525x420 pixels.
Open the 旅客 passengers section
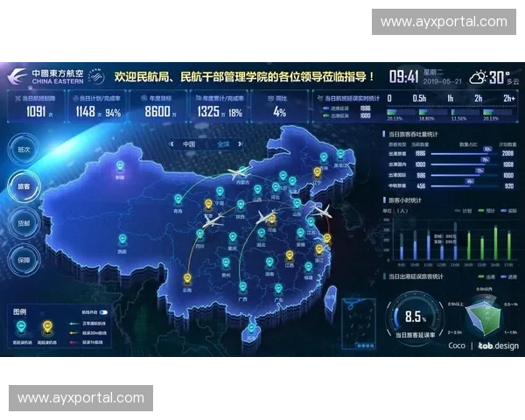pyautogui.click(x=24, y=186)
